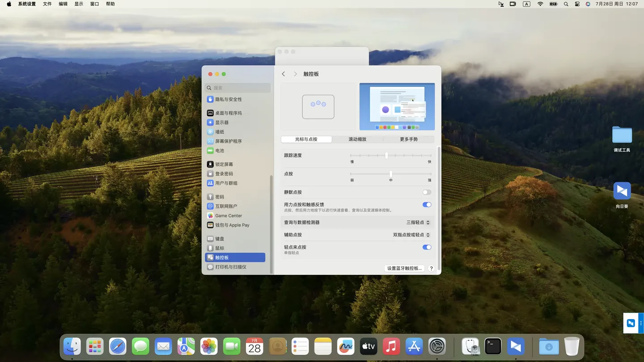
Task: Open 墙纸 settings in the sidebar
Action: (220, 132)
